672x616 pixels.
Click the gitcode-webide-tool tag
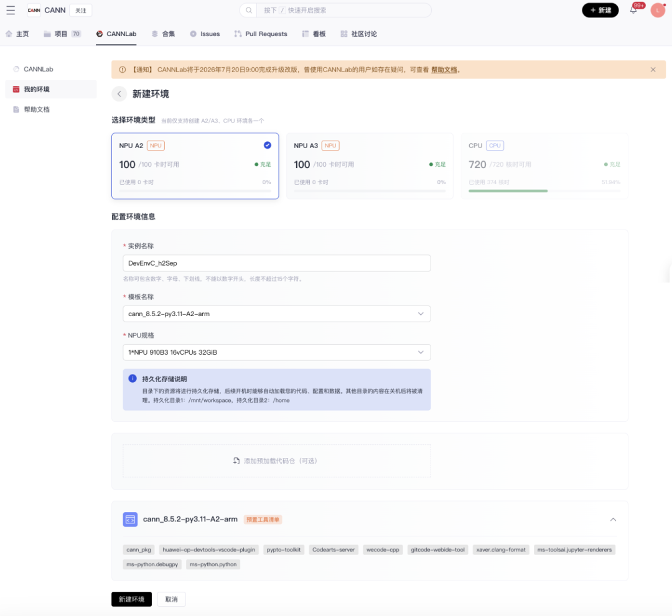click(x=437, y=549)
